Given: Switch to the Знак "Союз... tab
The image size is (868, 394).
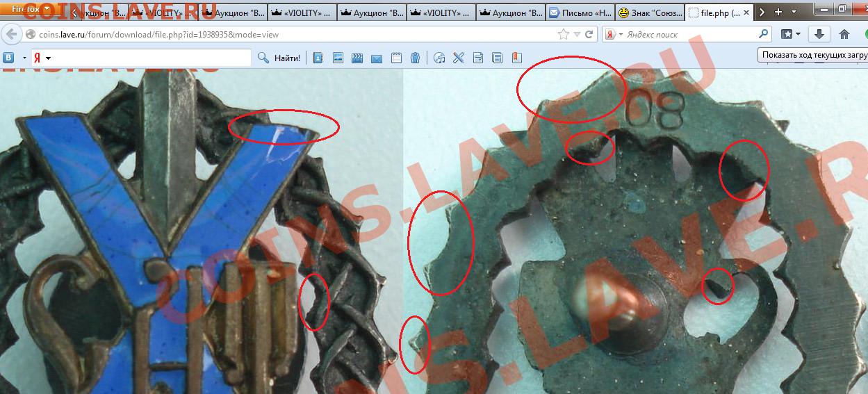Looking at the screenshot, I should point(650,13).
